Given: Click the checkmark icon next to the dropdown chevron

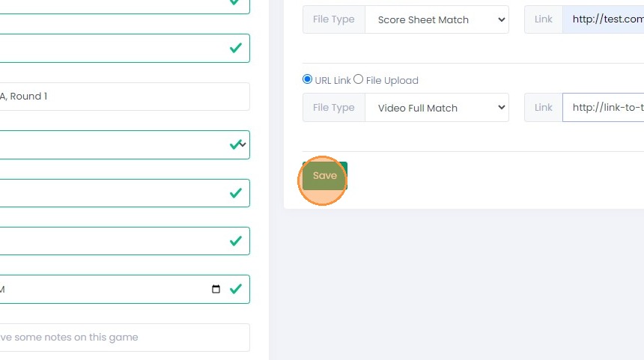Looking at the screenshot, I should click(235, 144).
